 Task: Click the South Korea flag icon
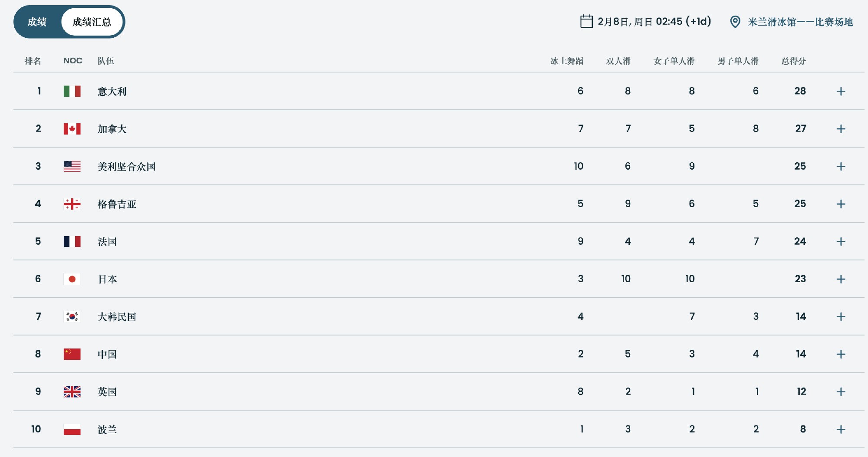[x=72, y=316]
